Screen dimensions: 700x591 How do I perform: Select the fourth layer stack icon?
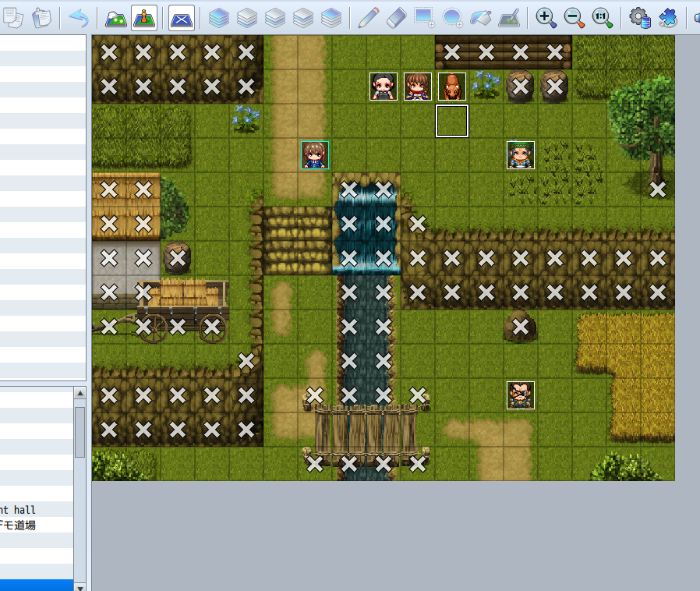(x=303, y=18)
